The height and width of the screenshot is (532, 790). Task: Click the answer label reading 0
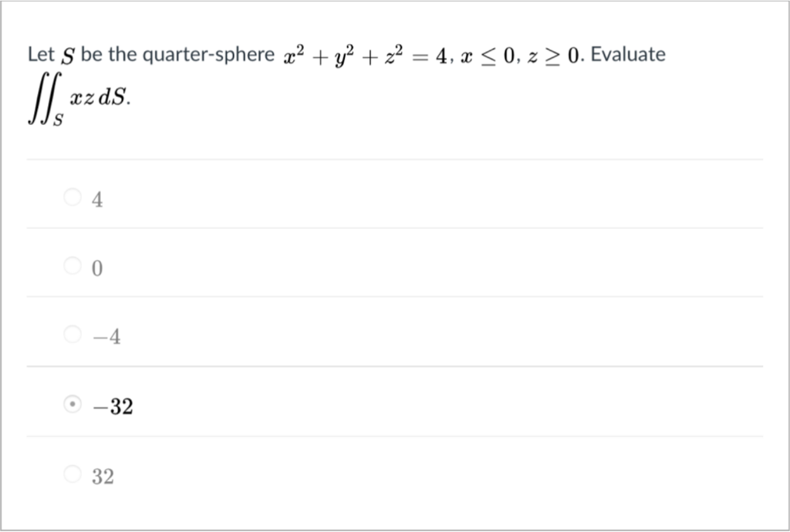pyautogui.click(x=96, y=268)
